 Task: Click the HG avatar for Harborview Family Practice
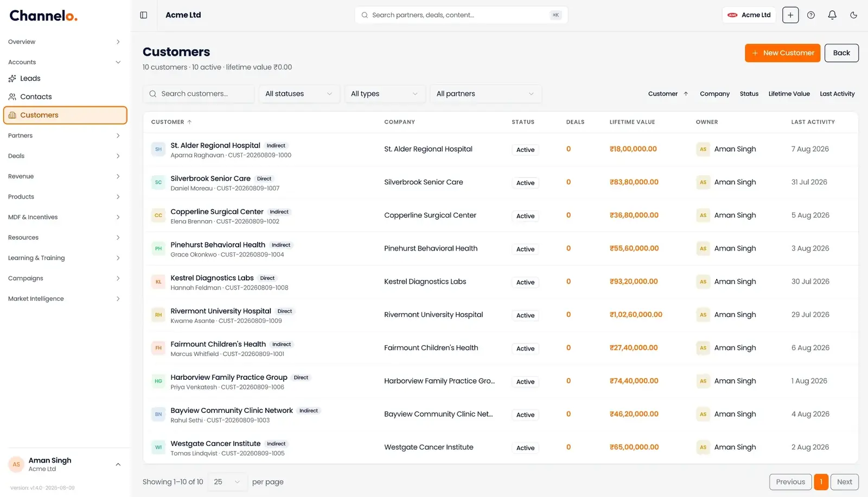158,381
